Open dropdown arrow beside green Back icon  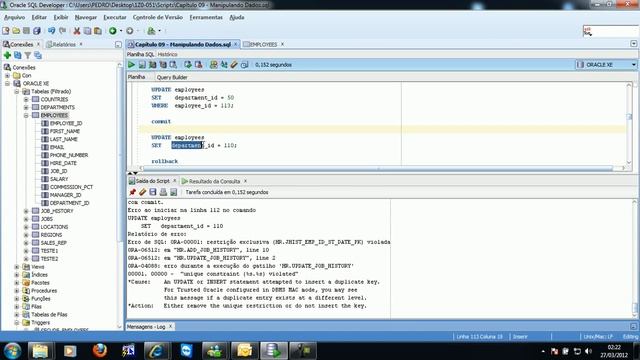(x=121, y=31)
